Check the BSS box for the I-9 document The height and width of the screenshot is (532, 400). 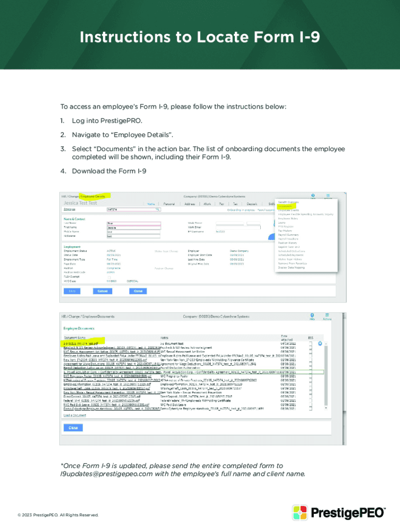click(x=310, y=344)
